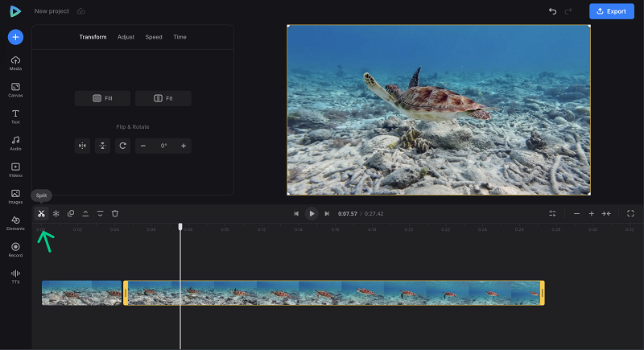Viewport: 644px width, 350px height.
Task: Click the blue plus add button
Action: coord(15,37)
